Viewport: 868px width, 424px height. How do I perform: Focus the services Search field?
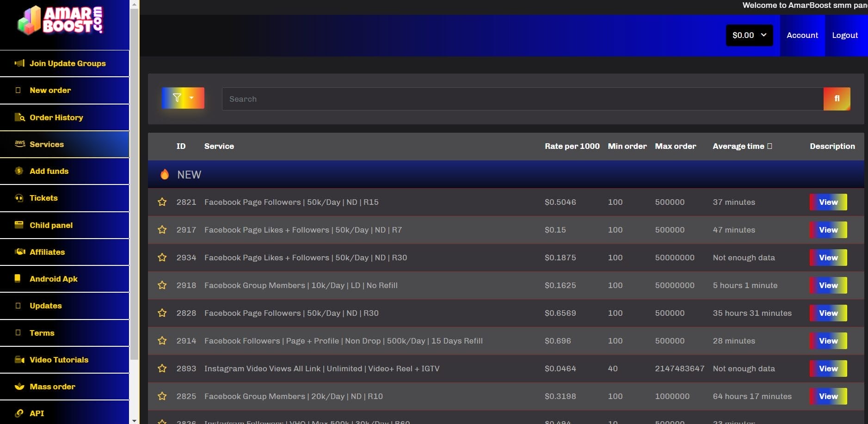(x=523, y=99)
